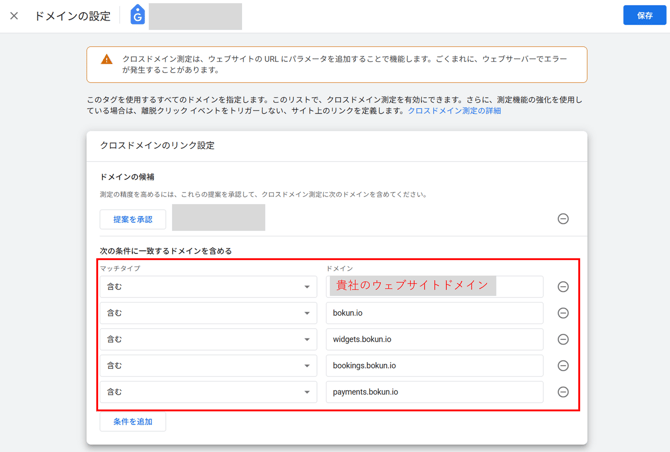670x452 pixels.
Task: Click the Google tag icon in header
Action: [x=137, y=16]
